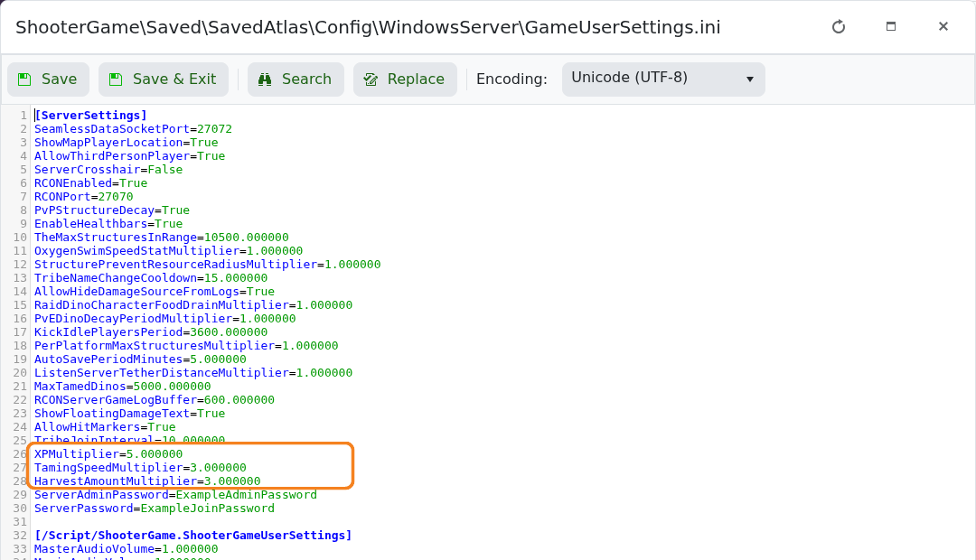The width and height of the screenshot is (976, 560).
Task: Click the RCONEnabled=True line
Action: tap(91, 183)
